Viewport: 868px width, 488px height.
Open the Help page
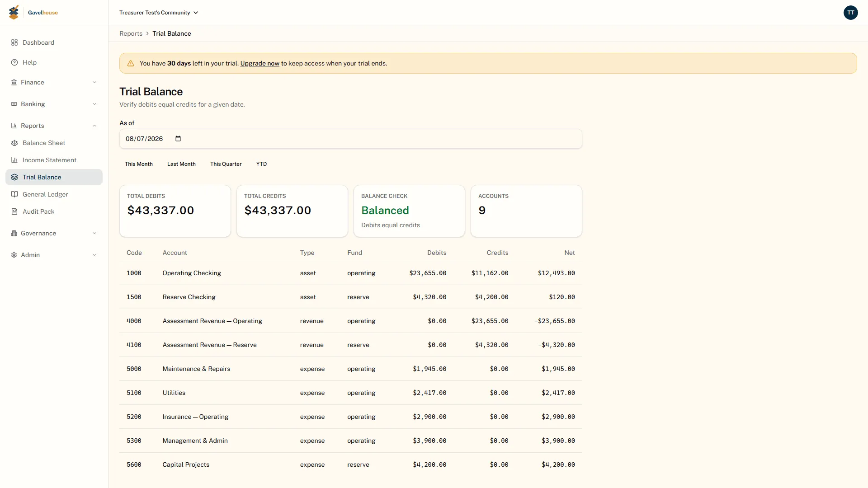pyautogui.click(x=54, y=62)
